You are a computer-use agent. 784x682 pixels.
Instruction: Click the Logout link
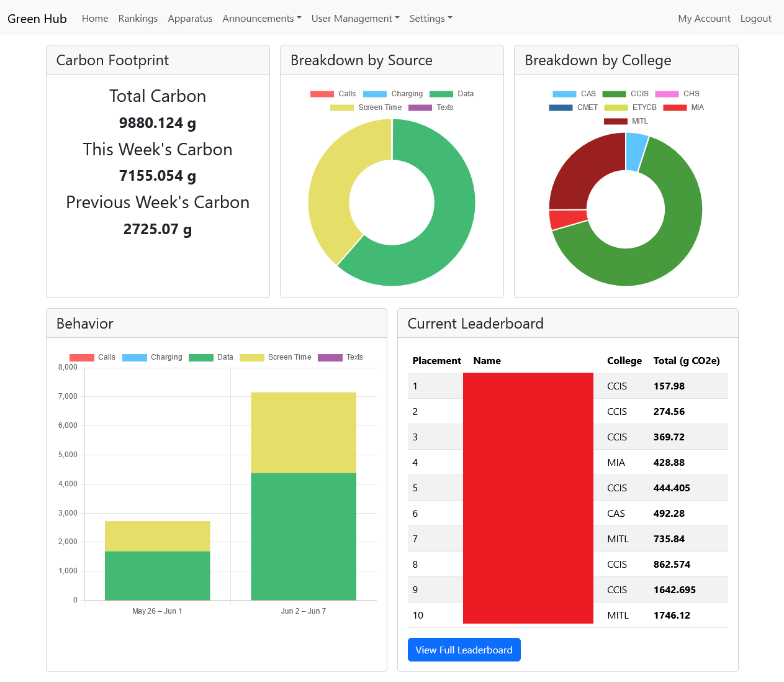click(x=755, y=19)
